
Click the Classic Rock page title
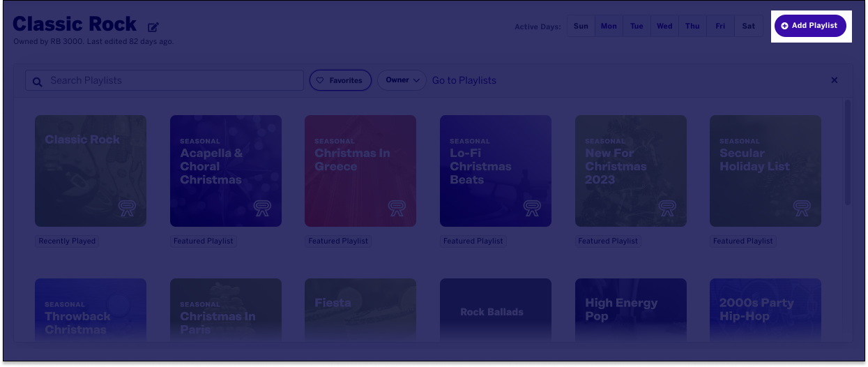pyautogui.click(x=75, y=24)
